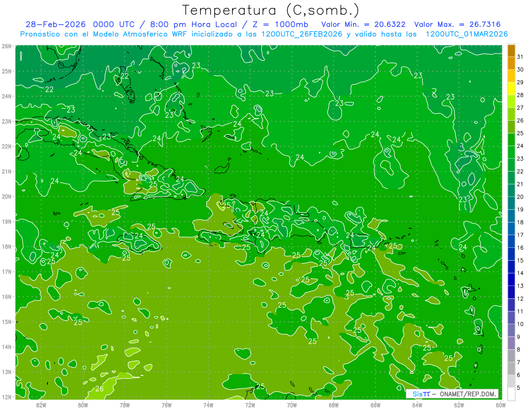Screen dimensions: 532x411
Task: Click the '12N' latitude axis label
Action: (6, 397)
